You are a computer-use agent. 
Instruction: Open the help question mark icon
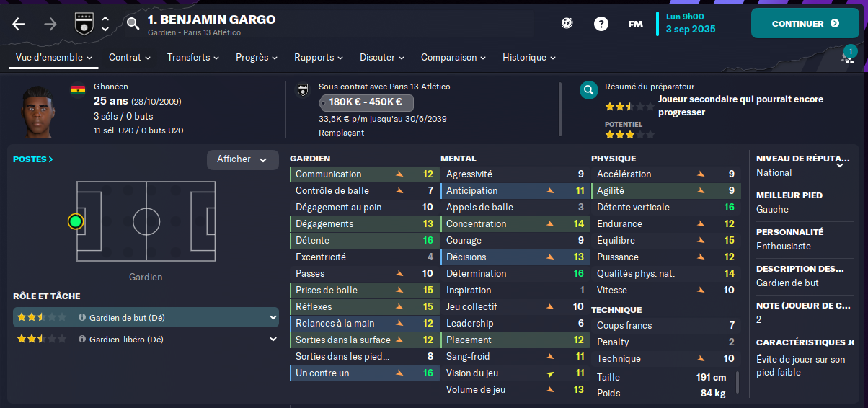pos(601,24)
